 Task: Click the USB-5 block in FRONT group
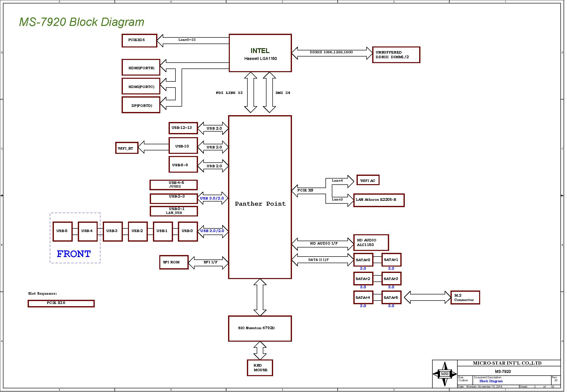63,232
